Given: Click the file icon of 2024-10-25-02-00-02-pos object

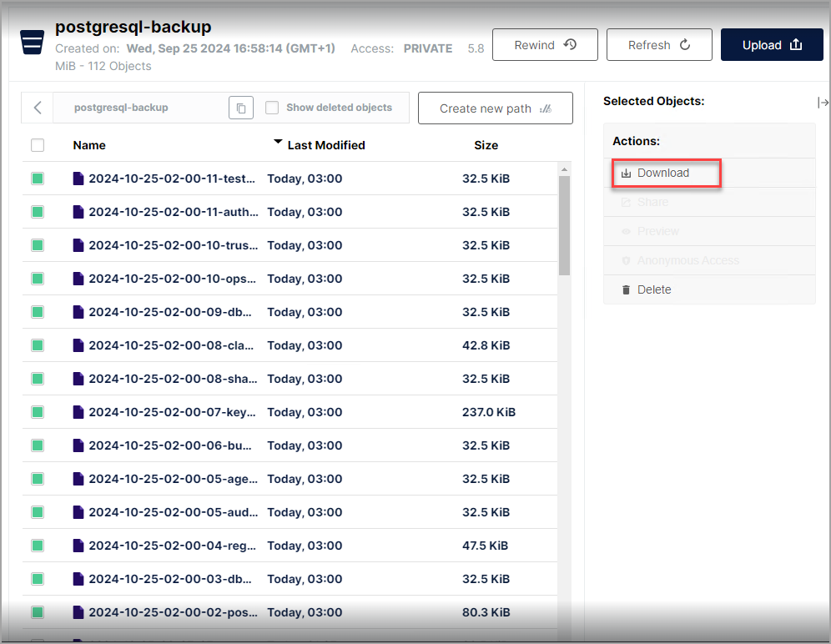Looking at the screenshot, I should tap(78, 612).
